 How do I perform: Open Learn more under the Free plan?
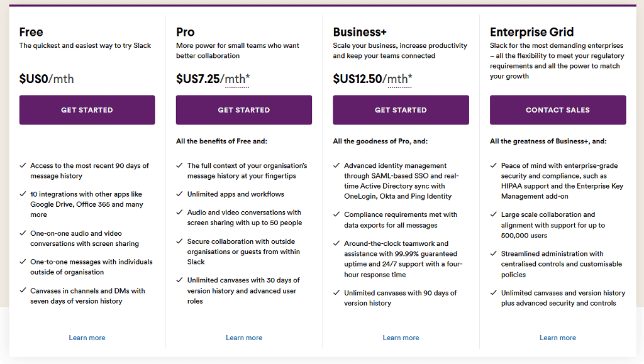[x=87, y=338]
